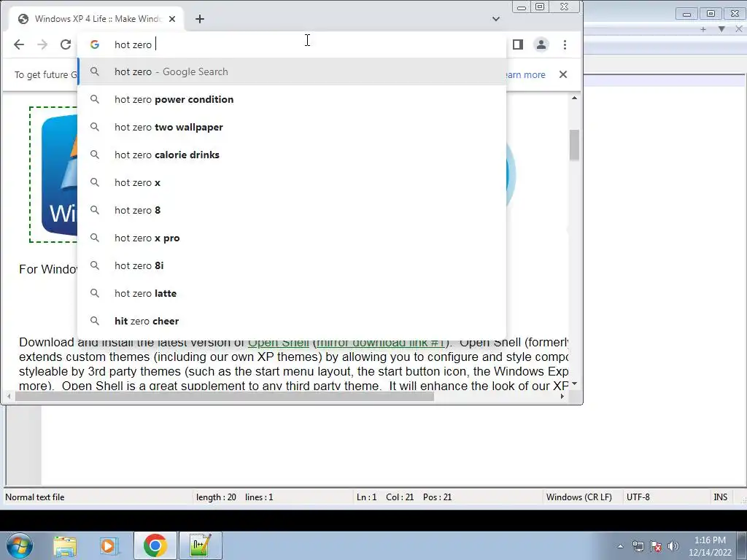The image size is (747, 560).
Task: Open Windows Media Player from taskbar
Action: 109,545
